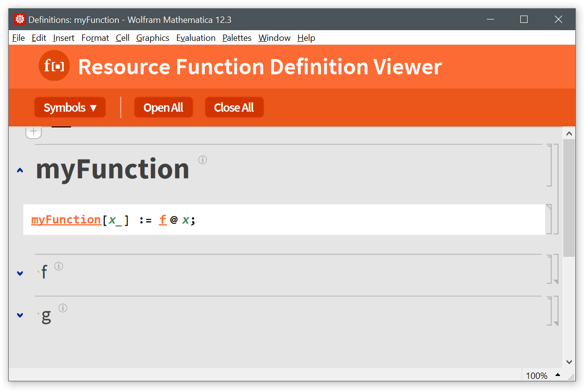Viewport: 586px width, 392px height.
Task: Open the Symbols dropdown menu
Action: click(x=70, y=107)
